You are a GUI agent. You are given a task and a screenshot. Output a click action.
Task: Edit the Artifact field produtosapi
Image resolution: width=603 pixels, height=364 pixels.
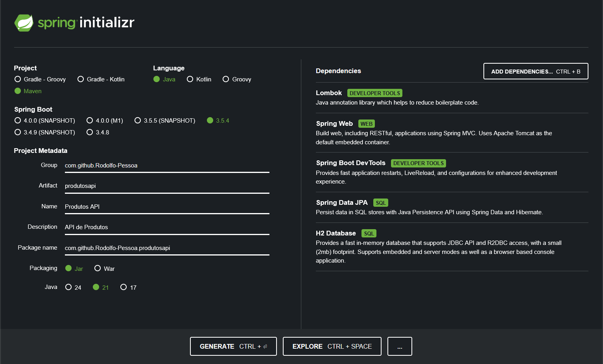[x=167, y=186]
